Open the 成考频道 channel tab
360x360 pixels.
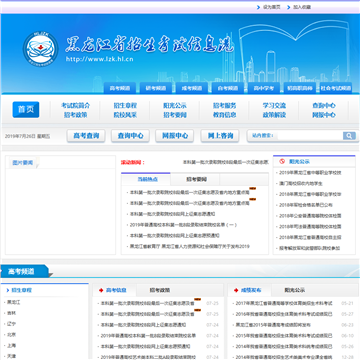[x=192, y=88]
